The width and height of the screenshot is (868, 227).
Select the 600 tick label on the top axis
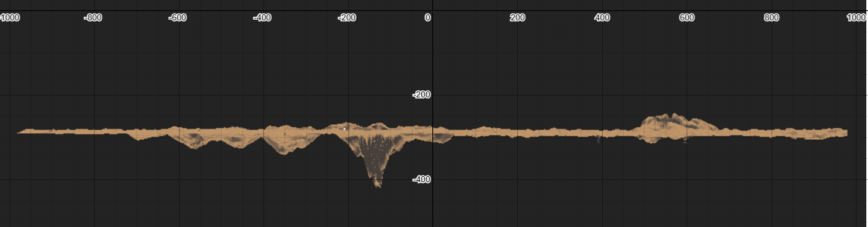tap(687, 18)
